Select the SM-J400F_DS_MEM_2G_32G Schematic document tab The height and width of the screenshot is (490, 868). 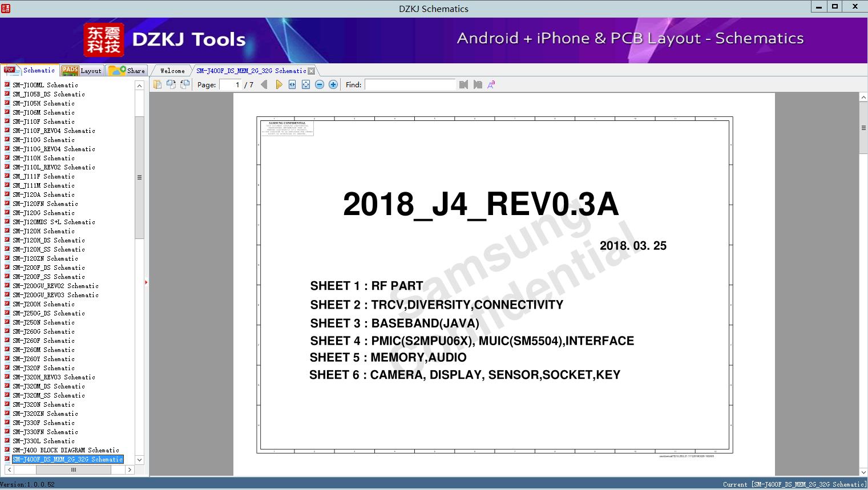(x=251, y=71)
